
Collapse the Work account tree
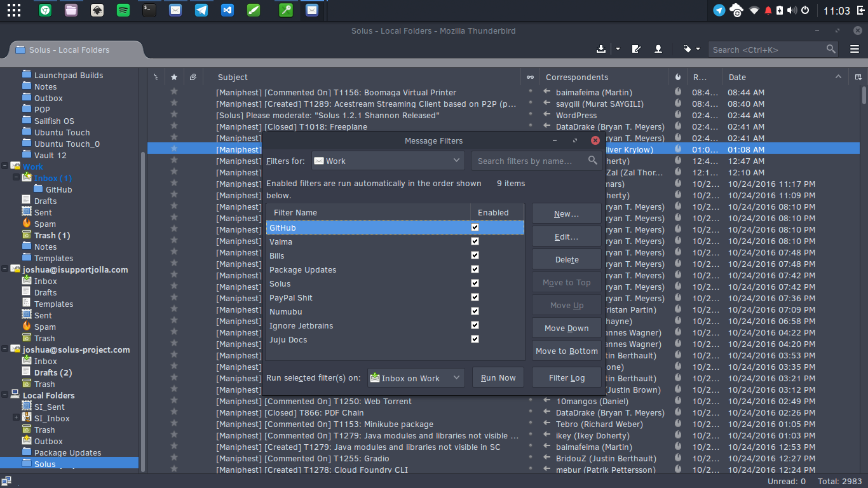[x=5, y=166]
